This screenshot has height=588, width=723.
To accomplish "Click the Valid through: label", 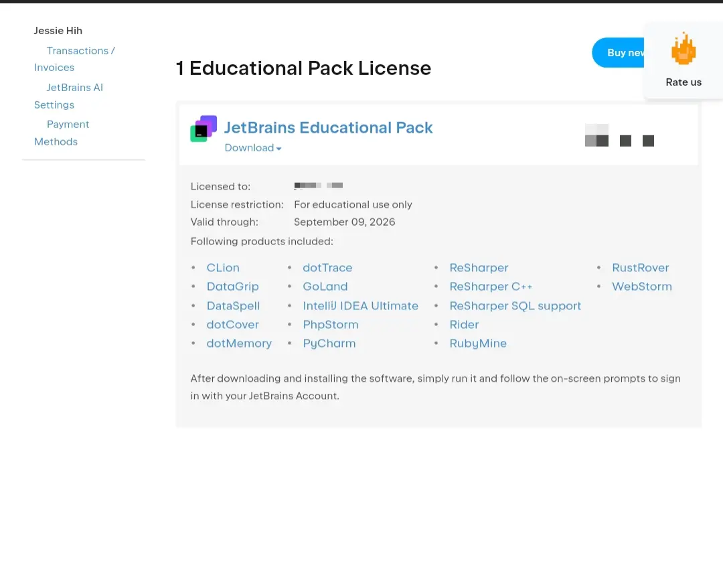I will pyautogui.click(x=224, y=222).
